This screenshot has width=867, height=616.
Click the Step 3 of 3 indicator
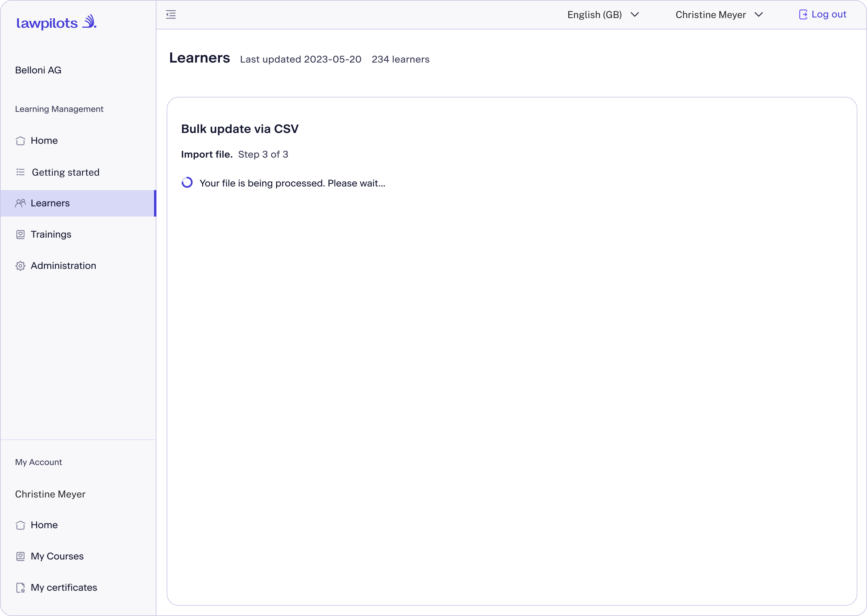[x=263, y=154]
